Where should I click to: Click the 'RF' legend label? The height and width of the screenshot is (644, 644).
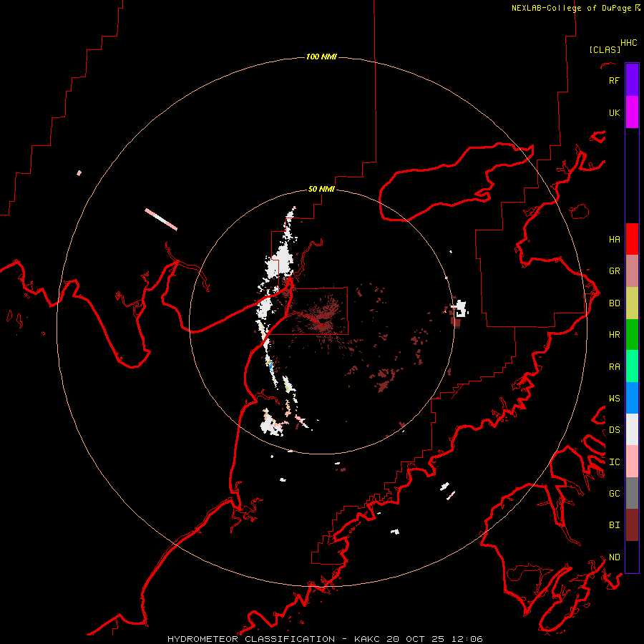[614, 80]
